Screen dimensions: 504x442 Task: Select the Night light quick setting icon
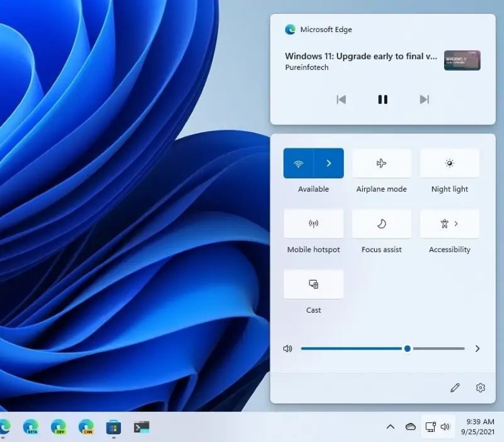[x=449, y=163]
